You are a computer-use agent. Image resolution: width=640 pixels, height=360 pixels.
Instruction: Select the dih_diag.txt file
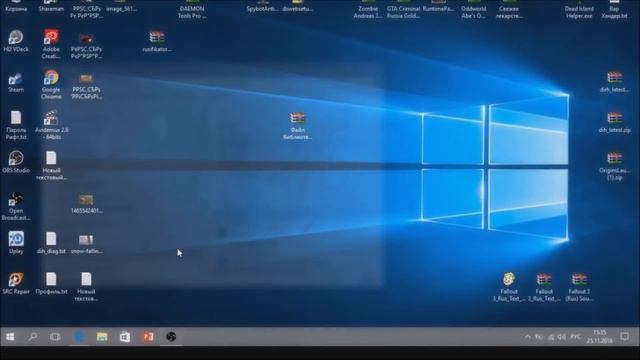[51, 243]
